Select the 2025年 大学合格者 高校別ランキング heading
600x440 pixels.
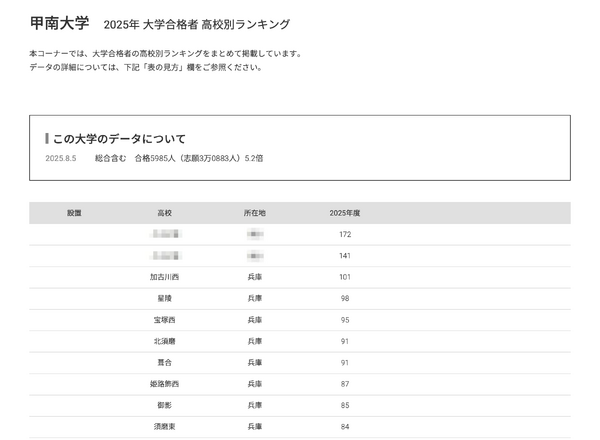click(196, 24)
